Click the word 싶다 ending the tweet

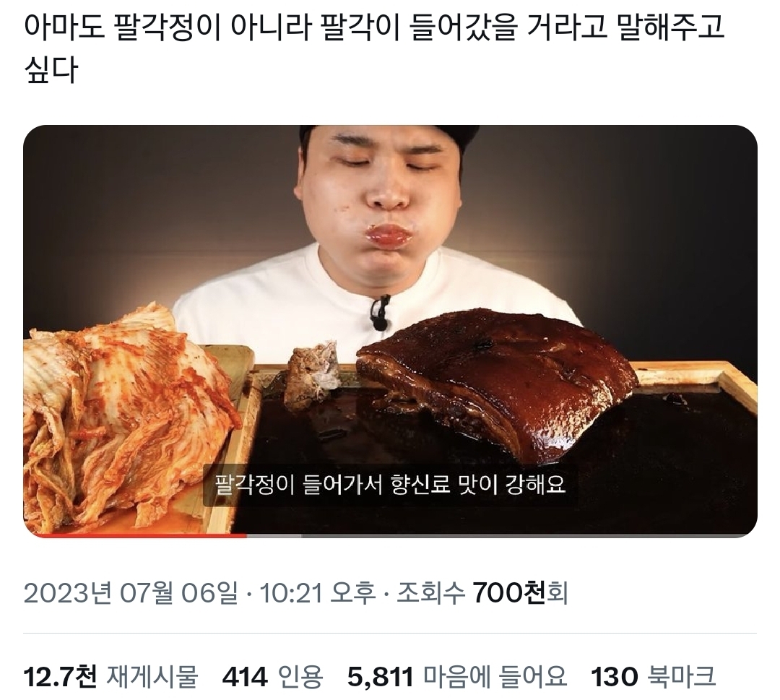click(51, 69)
